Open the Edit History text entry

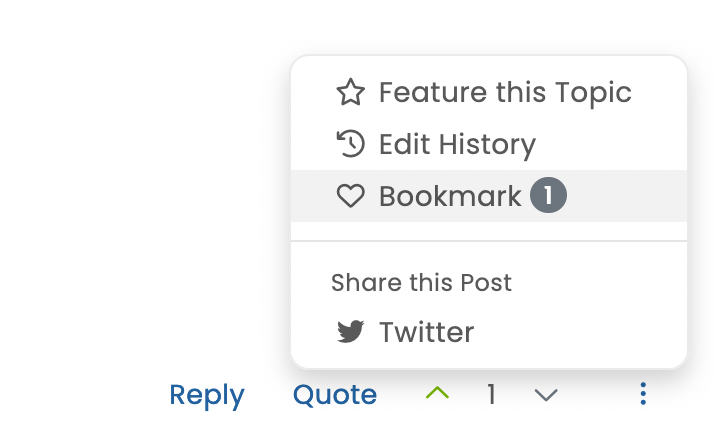click(x=457, y=145)
